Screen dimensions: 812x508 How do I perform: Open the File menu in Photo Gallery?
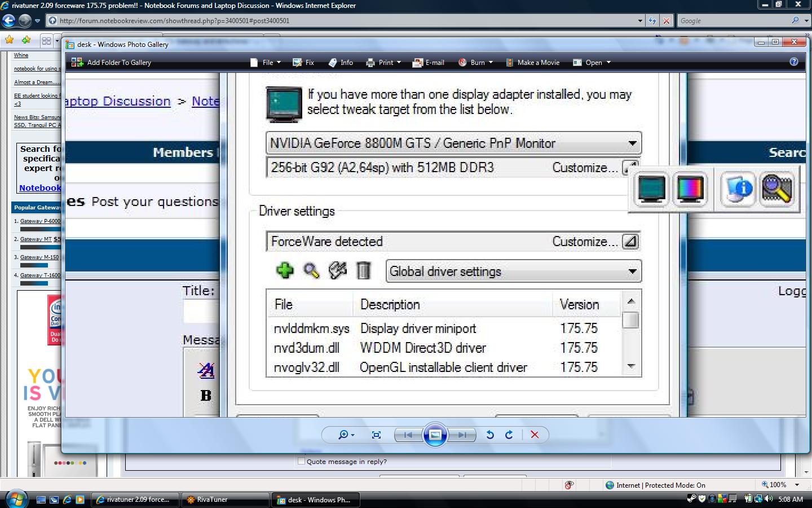(x=265, y=63)
